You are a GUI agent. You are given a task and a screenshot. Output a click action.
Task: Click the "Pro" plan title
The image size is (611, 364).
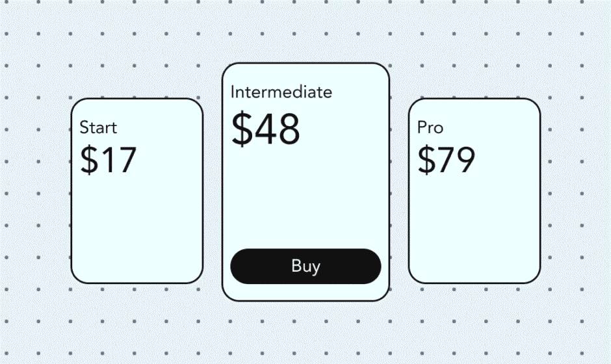[430, 127]
